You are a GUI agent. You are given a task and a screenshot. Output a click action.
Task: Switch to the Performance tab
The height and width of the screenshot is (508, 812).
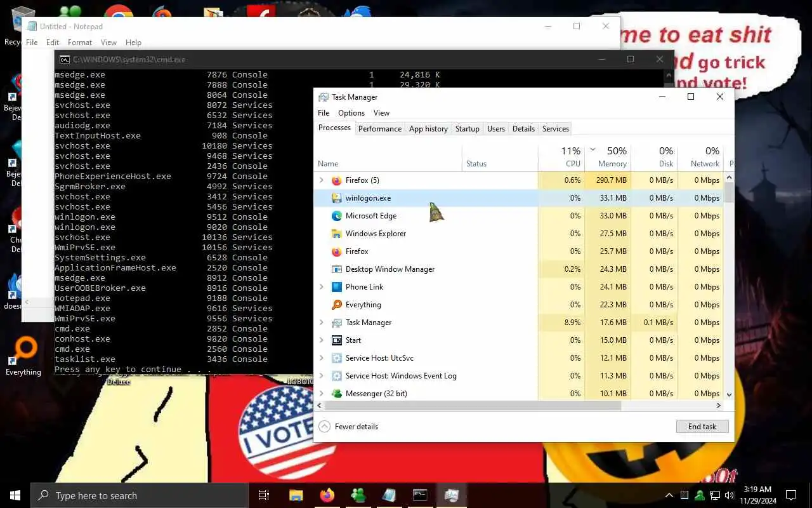tap(380, 128)
